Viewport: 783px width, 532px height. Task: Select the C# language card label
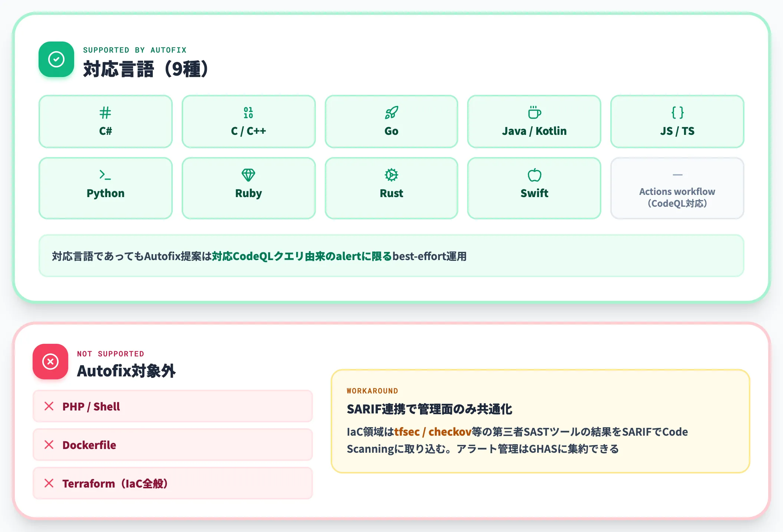(x=105, y=131)
